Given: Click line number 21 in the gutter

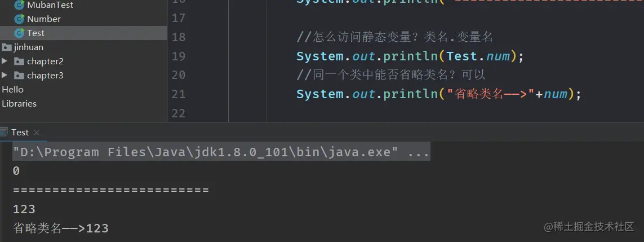Looking at the screenshot, I should click(178, 94).
